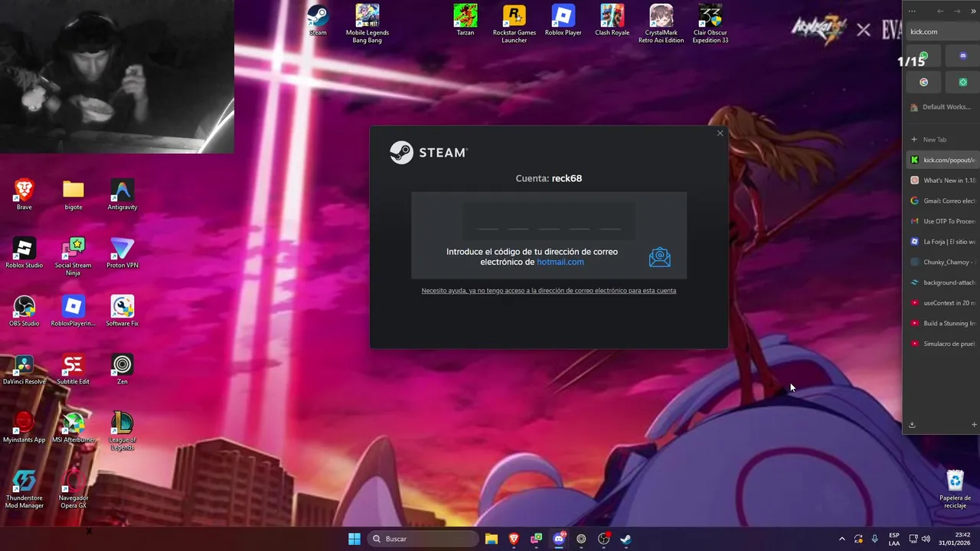This screenshot has height=551, width=980.
Task: Open volume control in system tray
Action: [926, 539]
